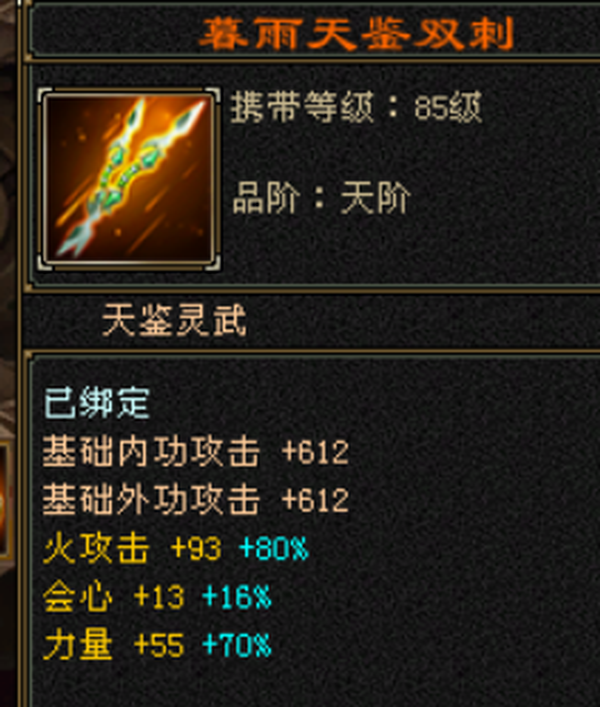Click the 基础外功攻击 +612 stat line
The width and height of the screenshot is (600, 707).
196,500
